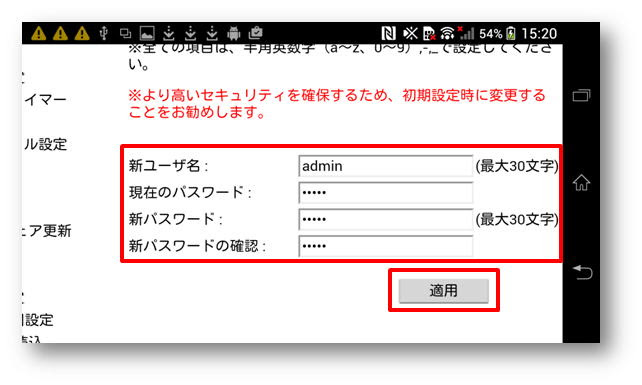Open the sidebar item ending in イマー
This screenshot has height=385, width=642.
[45, 100]
